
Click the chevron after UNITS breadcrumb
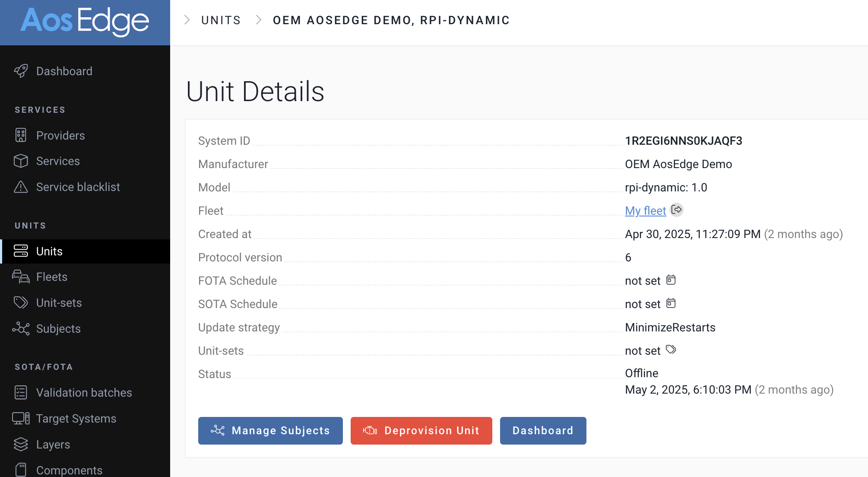259,20
